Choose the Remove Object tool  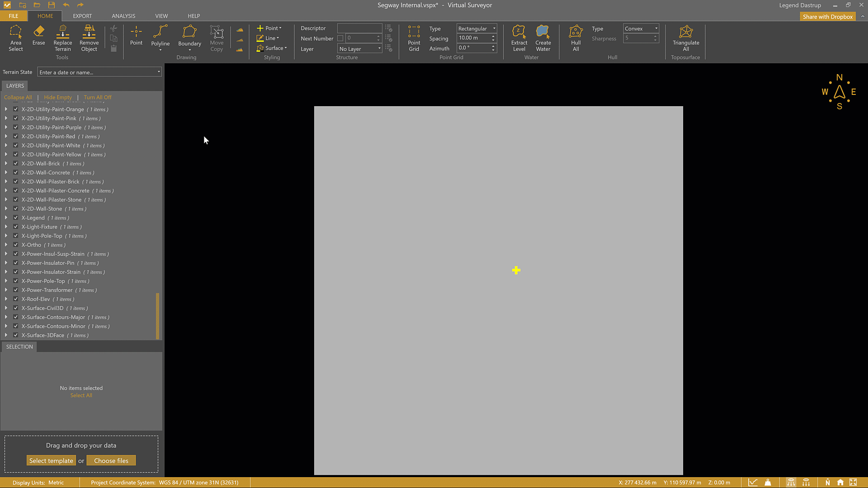[x=89, y=38]
